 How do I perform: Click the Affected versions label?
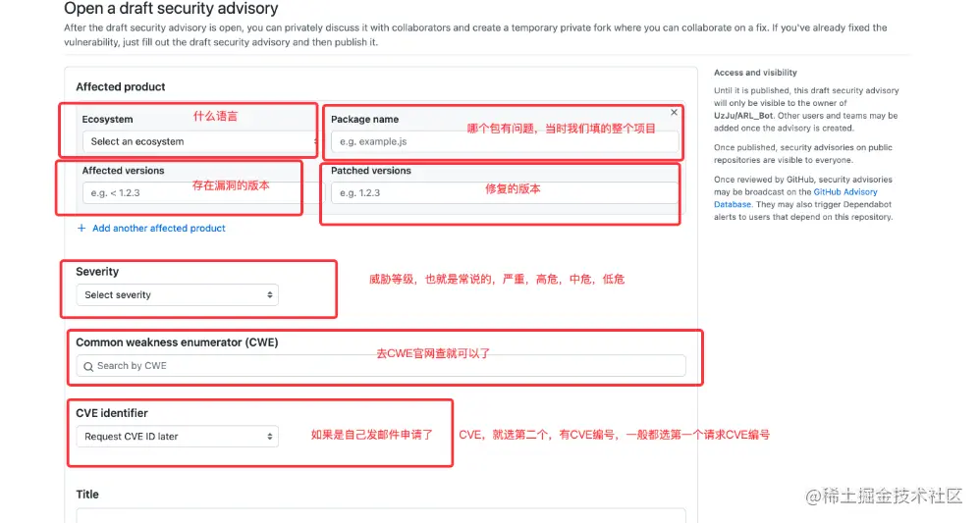(123, 171)
